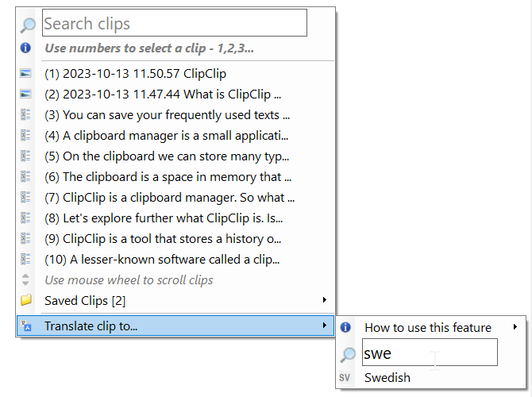Click the text icon of clip (4)

25,136
